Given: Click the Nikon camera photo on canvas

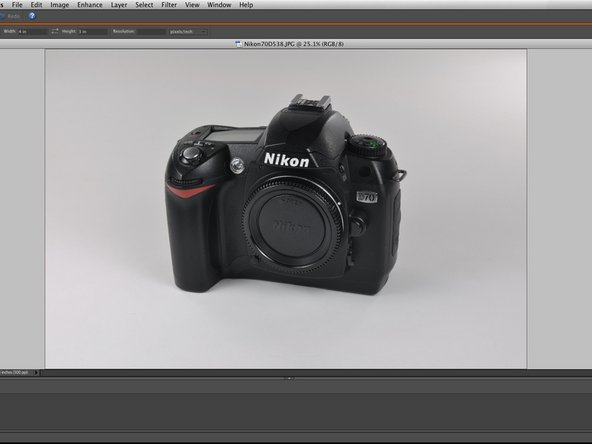Looking at the screenshot, I should (x=286, y=208).
